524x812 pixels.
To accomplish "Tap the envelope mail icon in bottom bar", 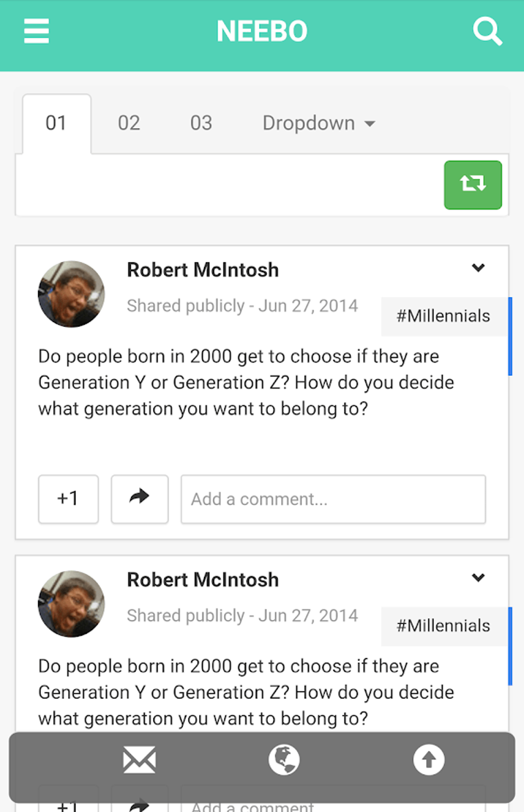I will pos(139,760).
